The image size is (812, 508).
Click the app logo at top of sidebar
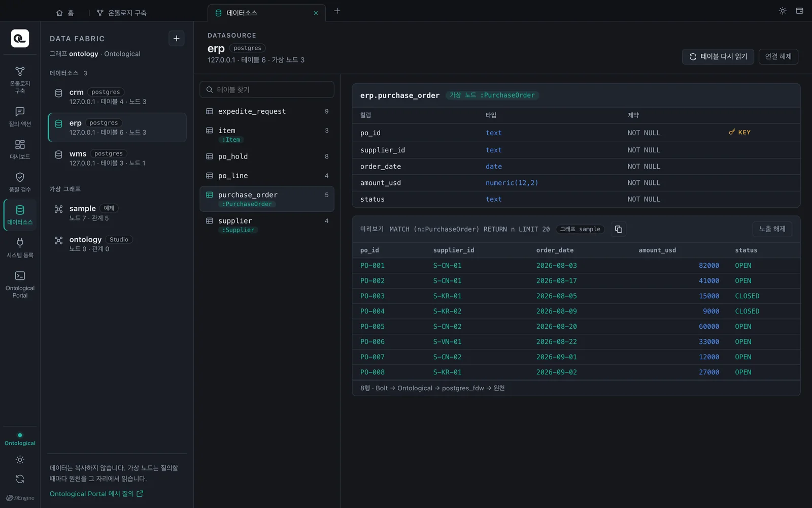tap(20, 38)
